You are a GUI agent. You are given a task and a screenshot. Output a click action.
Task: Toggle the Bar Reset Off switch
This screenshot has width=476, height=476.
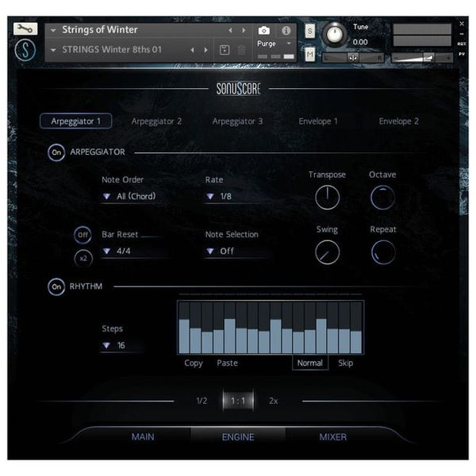pos(83,235)
